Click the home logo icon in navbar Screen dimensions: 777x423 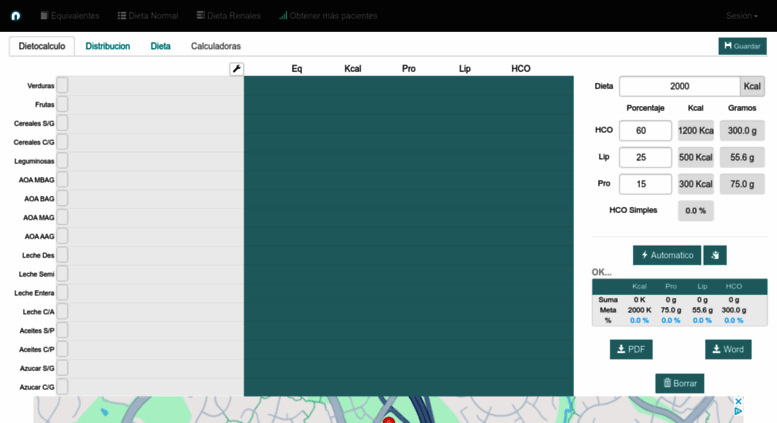click(16, 16)
